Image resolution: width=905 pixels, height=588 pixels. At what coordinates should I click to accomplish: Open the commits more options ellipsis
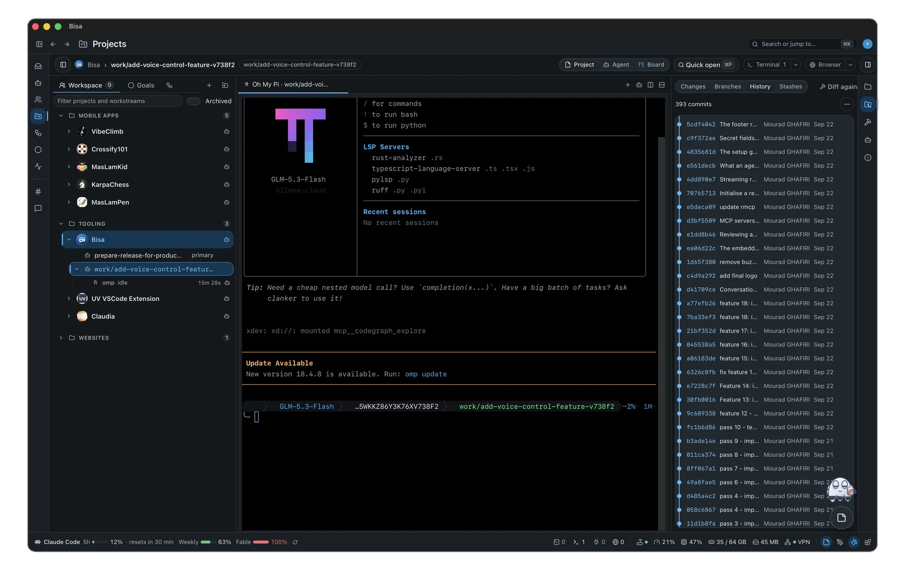pyautogui.click(x=847, y=104)
